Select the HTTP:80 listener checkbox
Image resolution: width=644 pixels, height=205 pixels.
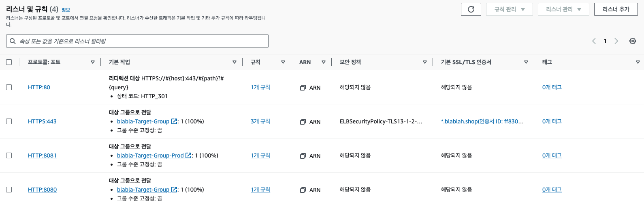pyautogui.click(x=9, y=87)
